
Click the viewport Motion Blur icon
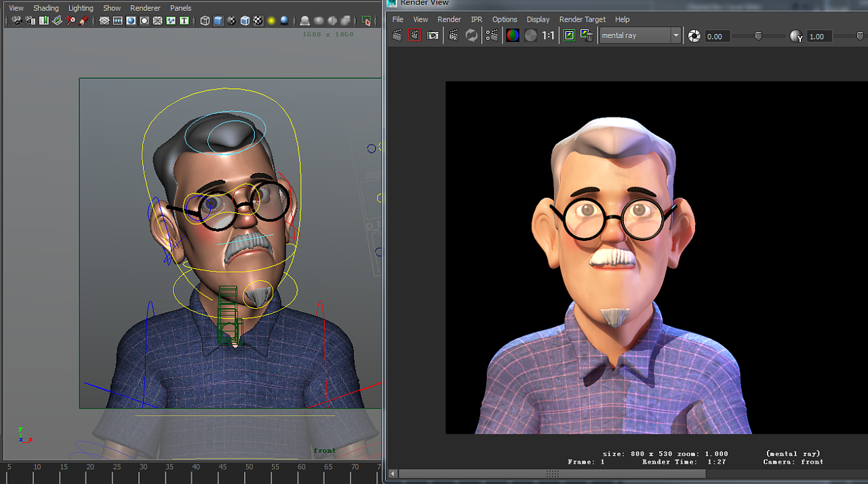[x=318, y=21]
